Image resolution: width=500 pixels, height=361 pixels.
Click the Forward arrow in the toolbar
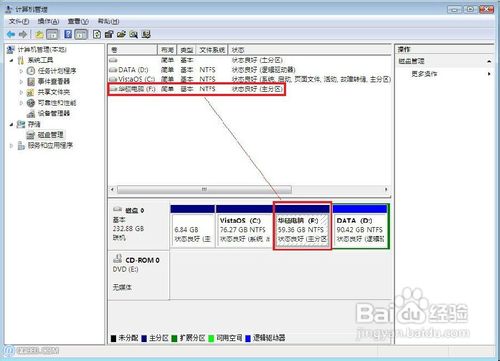(x=23, y=34)
